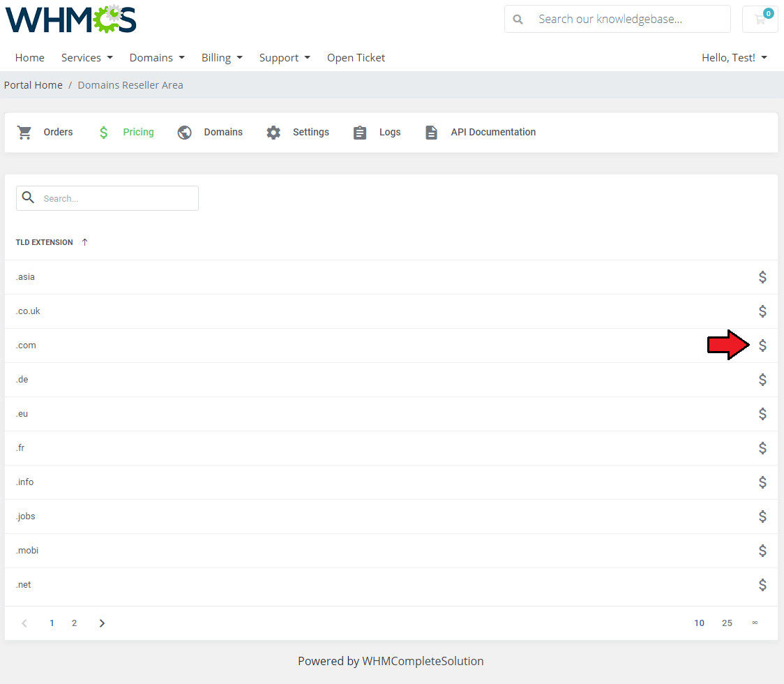The image size is (784, 684).
Task: Select the .net row text
Action: (x=24, y=584)
